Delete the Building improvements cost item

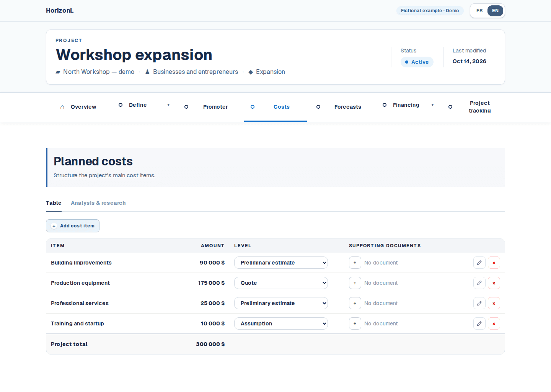tap(494, 263)
